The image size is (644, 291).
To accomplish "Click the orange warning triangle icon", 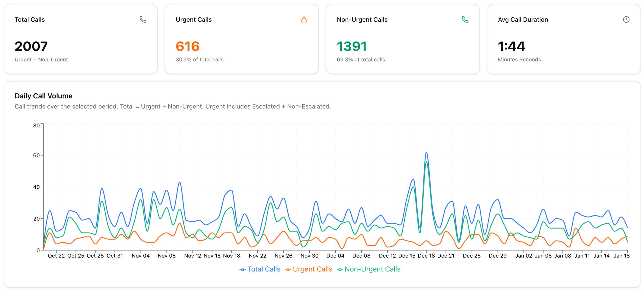I will click(304, 19).
